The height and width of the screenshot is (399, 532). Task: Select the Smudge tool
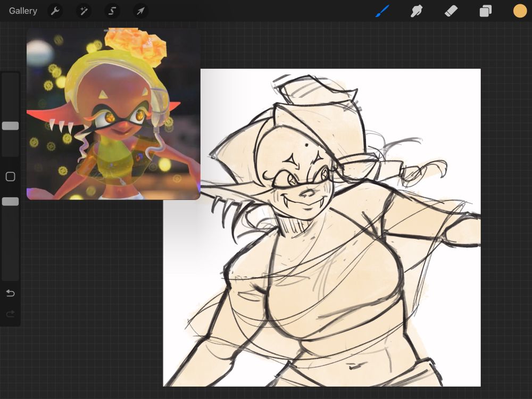[417, 11]
